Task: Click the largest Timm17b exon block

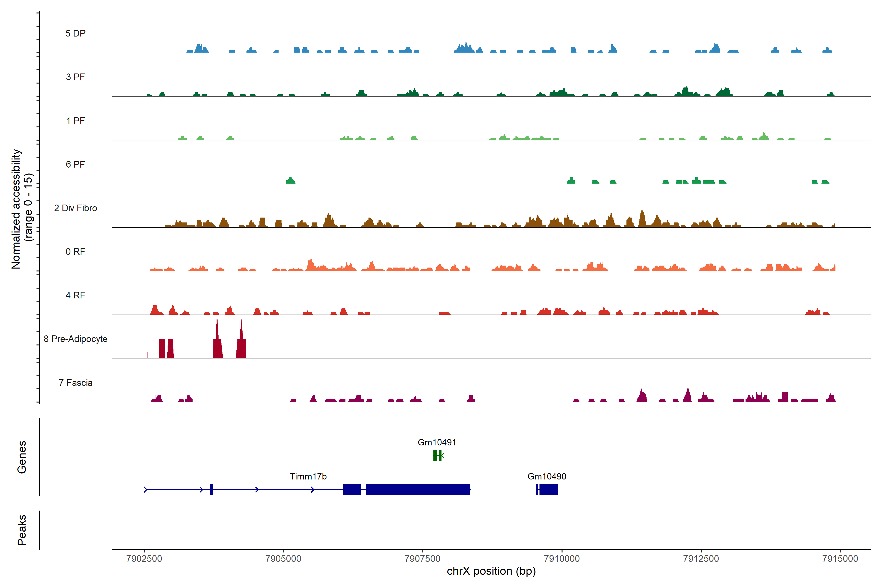Action: [x=418, y=489]
